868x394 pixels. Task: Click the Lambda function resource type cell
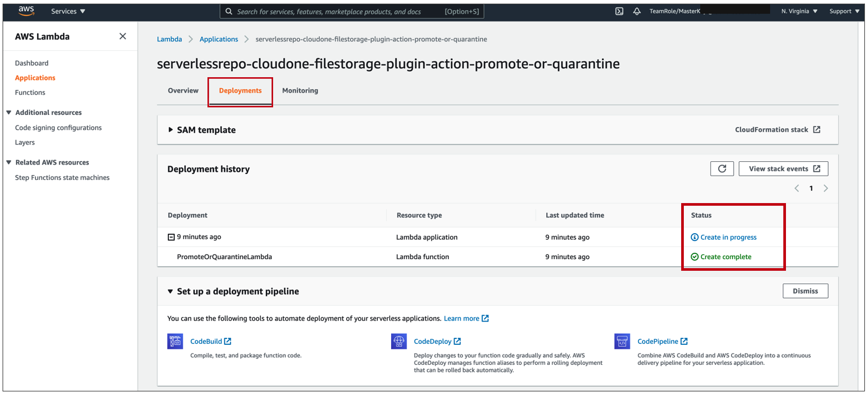tap(422, 256)
